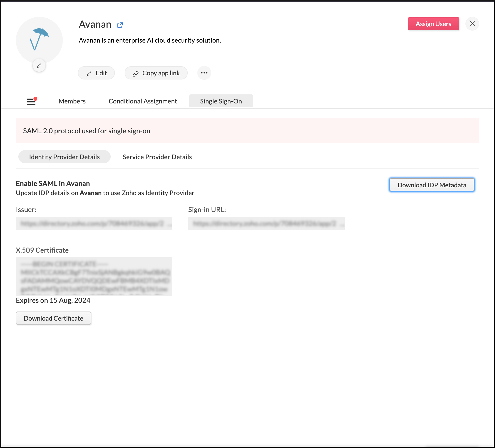
Task: Switch to Service Provider Details sub-tab
Action: coord(157,157)
